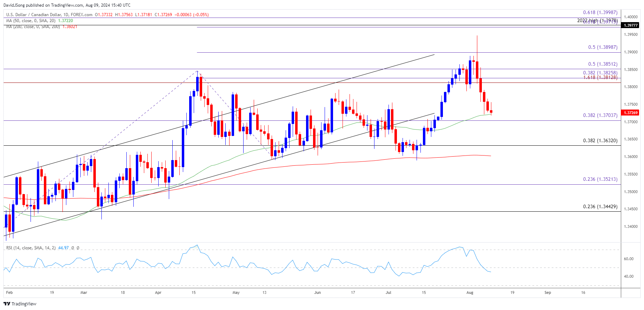Click the change value −0.00063 (−0.05%)
Image resolution: width=644 pixels, height=310 pixels.
click(x=192, y=15)
